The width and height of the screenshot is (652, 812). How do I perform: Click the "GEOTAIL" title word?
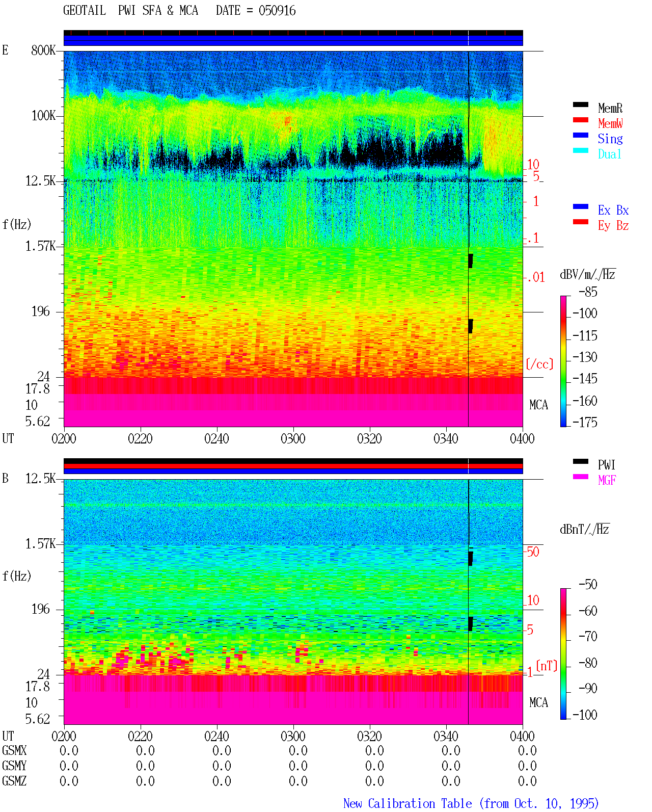coord(85,11)
